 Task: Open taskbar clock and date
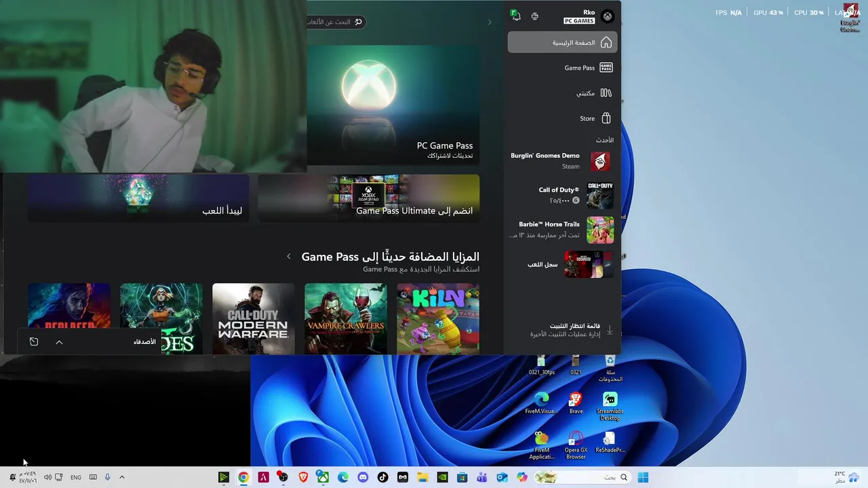(27, 477)
